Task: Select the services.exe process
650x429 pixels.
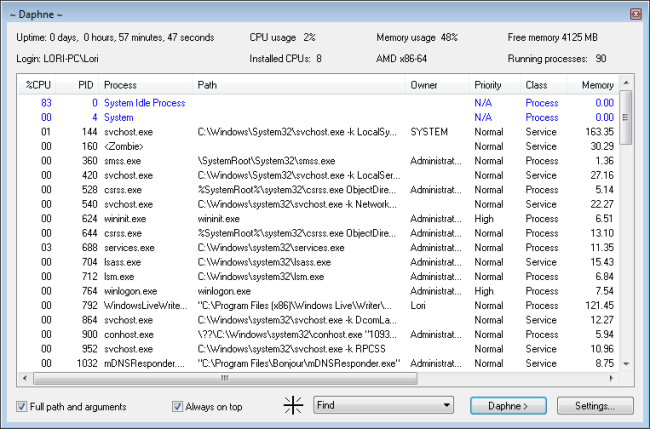Action: tap(318, 248)
